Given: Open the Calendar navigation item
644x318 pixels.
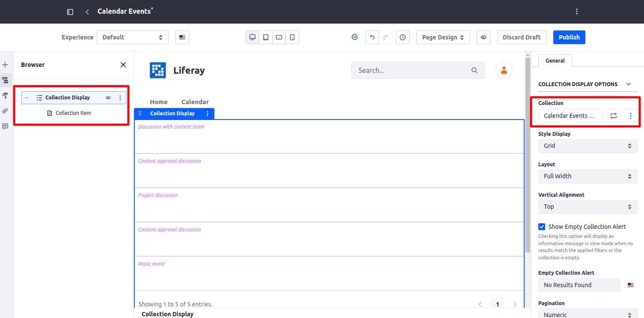Looking at the screenshot, I should tap(195, 102).
